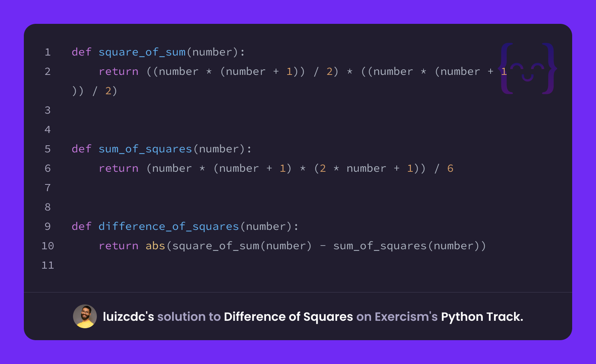Viewport: 596px width, 364px height.
Task: Click line number 10 in gutter
Action: tap(48, 246)
